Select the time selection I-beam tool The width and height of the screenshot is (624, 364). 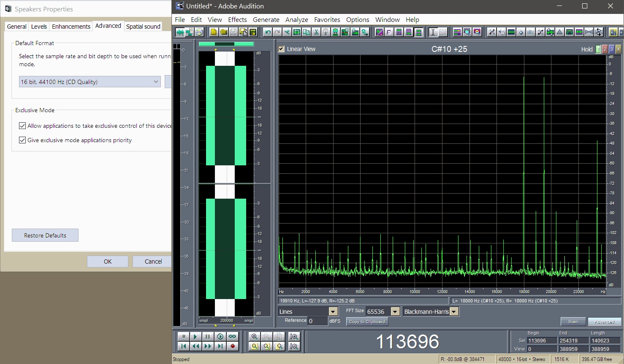432,32
